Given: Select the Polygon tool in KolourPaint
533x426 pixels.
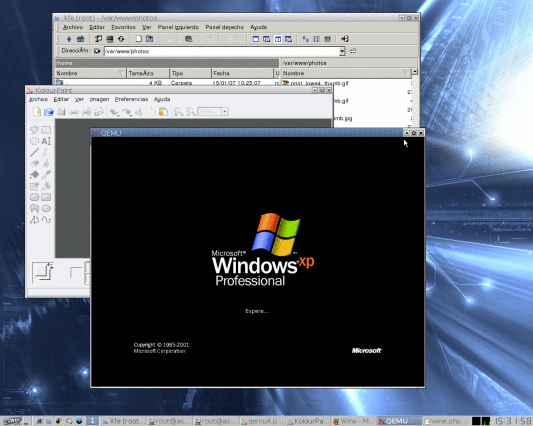Looking at the screenshot, I should (x=34, y=208).
